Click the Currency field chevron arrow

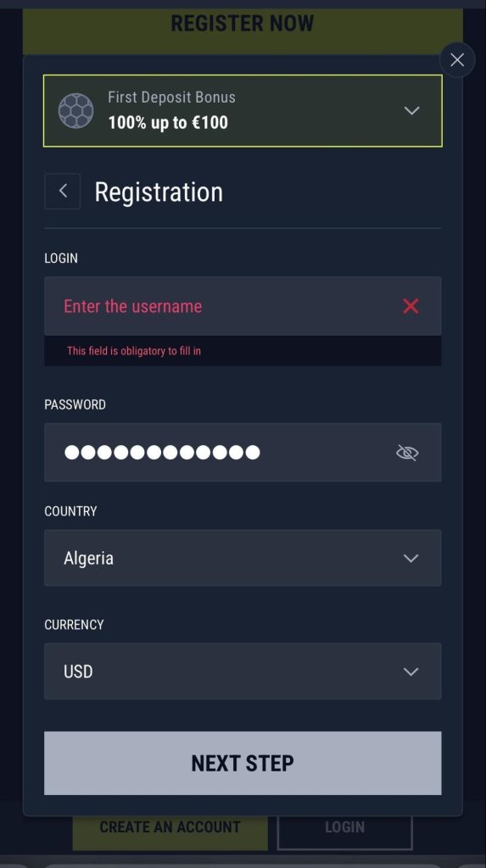[411, 672]
